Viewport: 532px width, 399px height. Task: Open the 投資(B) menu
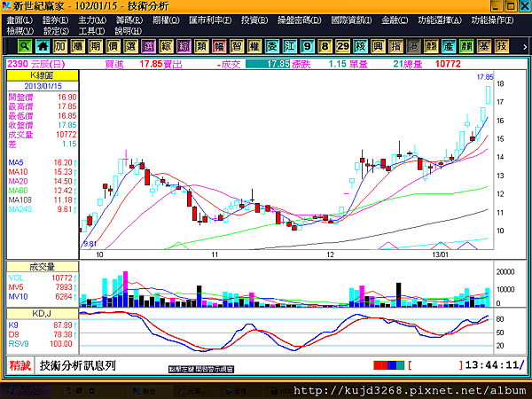point(254,20)
